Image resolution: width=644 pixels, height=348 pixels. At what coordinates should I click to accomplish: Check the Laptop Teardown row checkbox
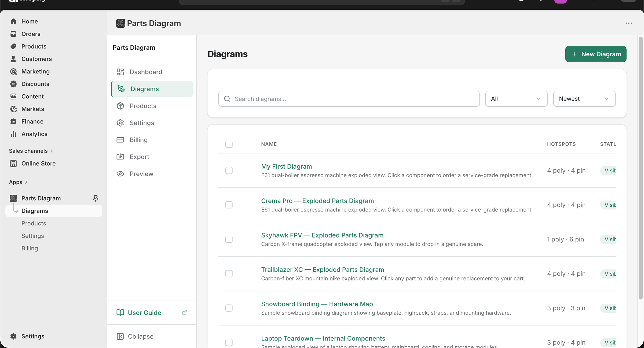coord(229,342)
